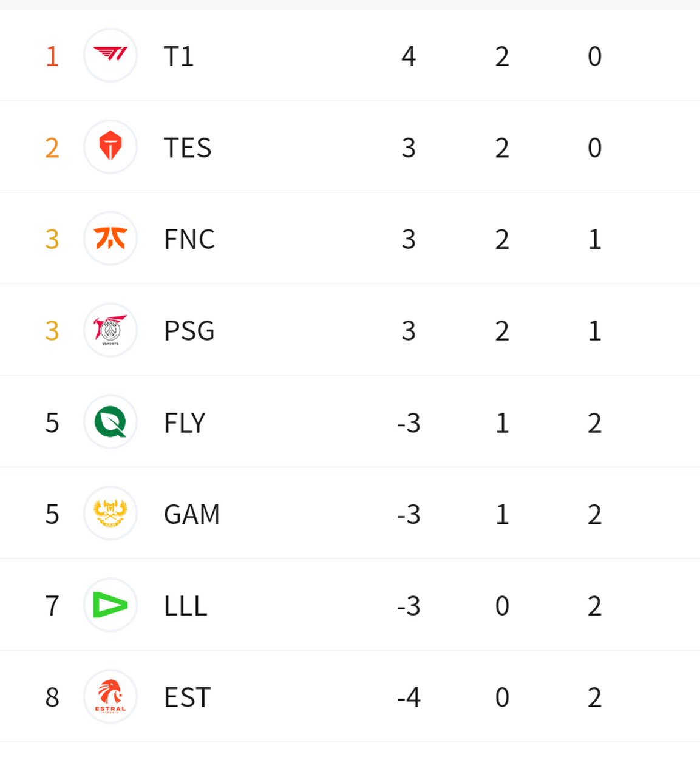The height and width of the screenshot is (777, 700).
Task: Select the PSG Esports logo
Action: click(x=110, y=330)
